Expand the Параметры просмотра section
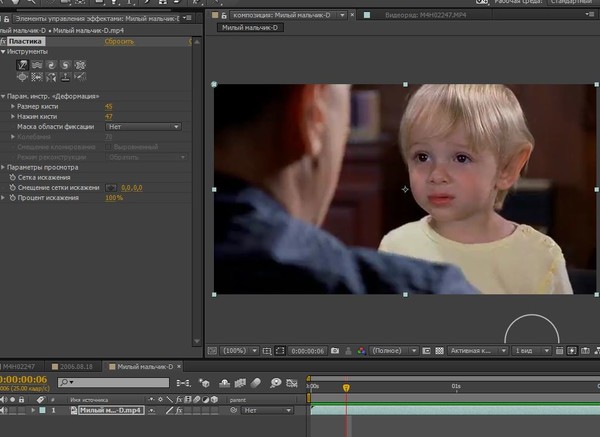 (3, 167)
